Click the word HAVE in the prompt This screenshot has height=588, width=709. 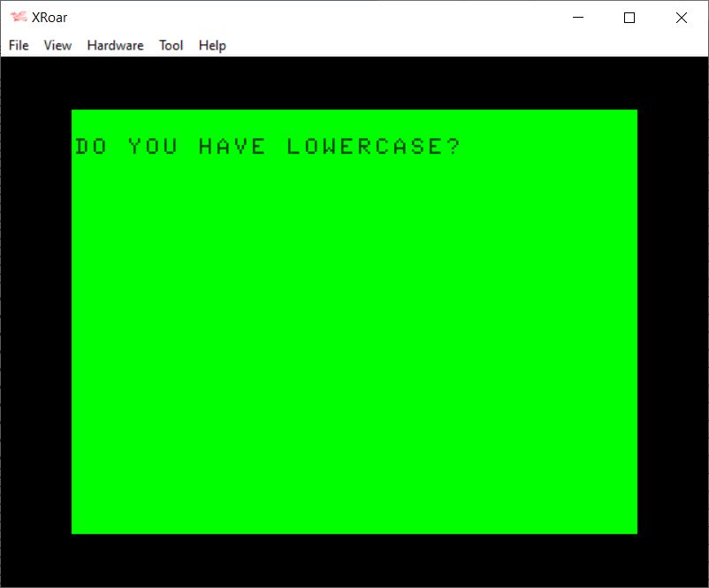pyautogui.click(x=232, y=147)
